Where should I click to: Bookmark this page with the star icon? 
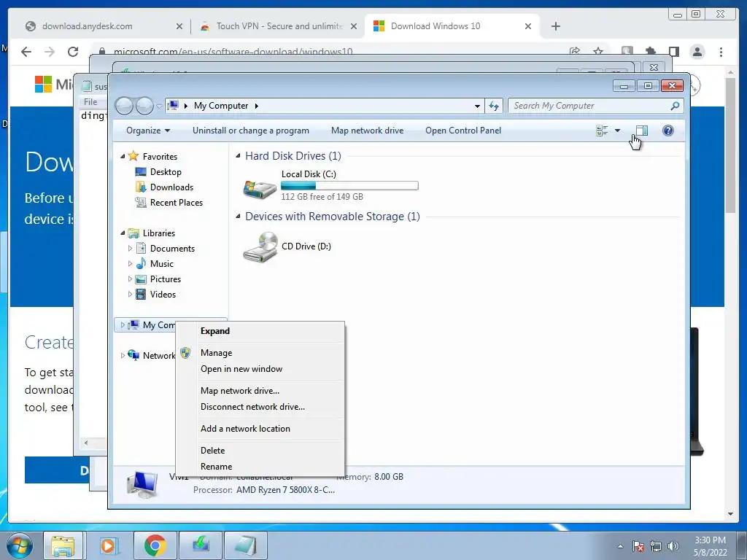[x=598, y=51]
